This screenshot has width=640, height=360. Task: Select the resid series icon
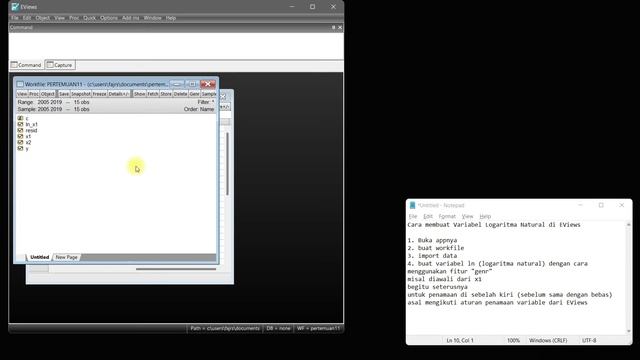20,130
